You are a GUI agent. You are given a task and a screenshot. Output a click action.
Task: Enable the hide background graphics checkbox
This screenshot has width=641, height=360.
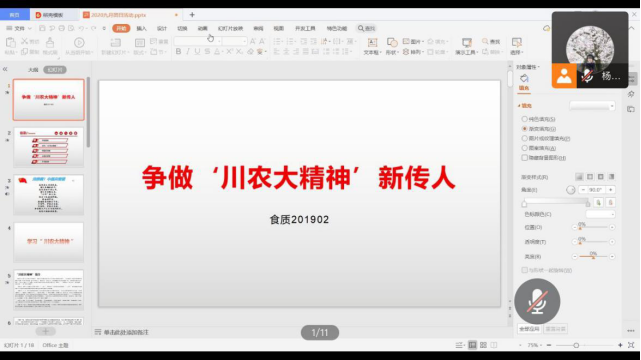click(524, 158)
